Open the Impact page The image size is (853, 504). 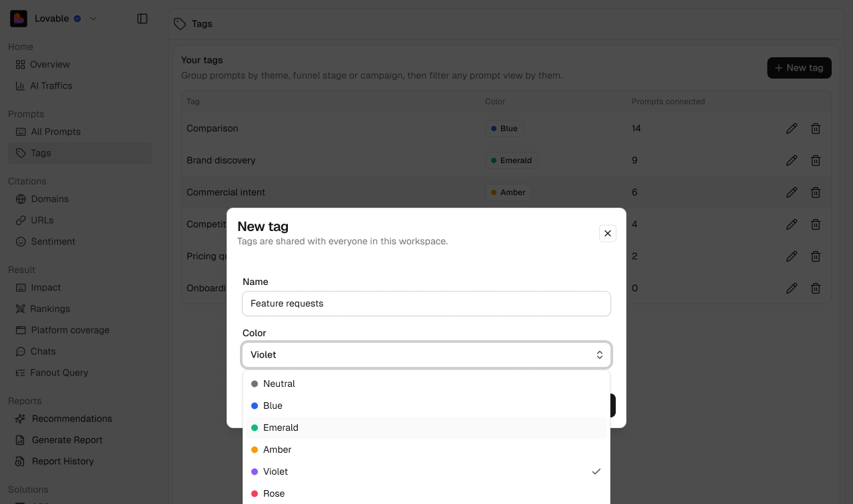(80, 288)
